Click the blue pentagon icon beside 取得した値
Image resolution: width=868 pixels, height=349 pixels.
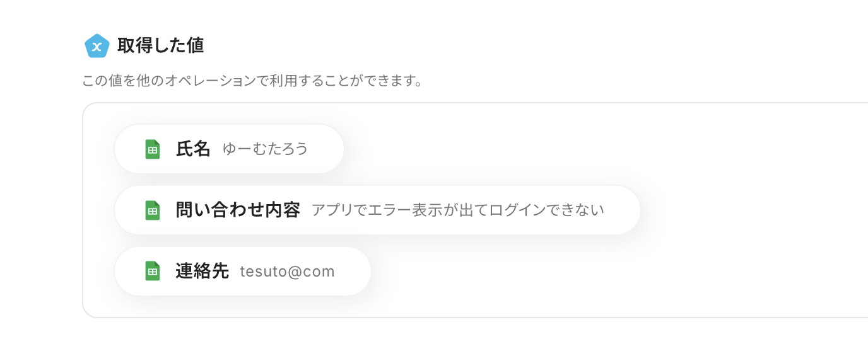point(97,46)
